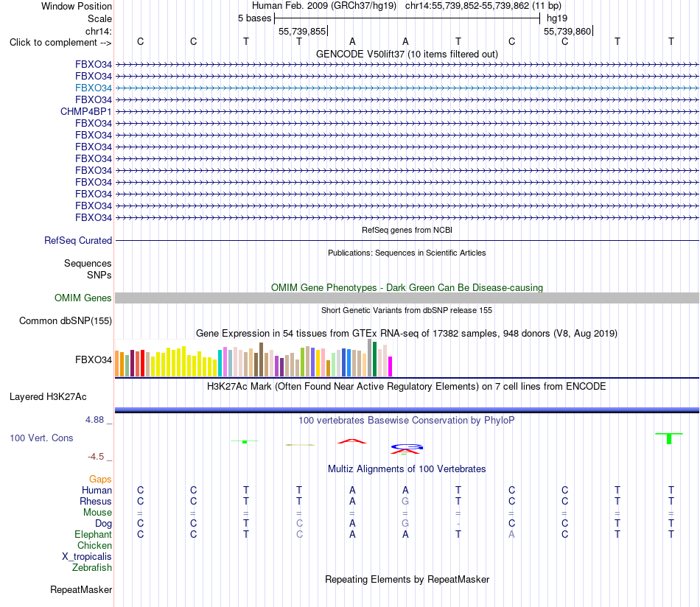Open the GTEx Gene Expression track title

[407, 334]
